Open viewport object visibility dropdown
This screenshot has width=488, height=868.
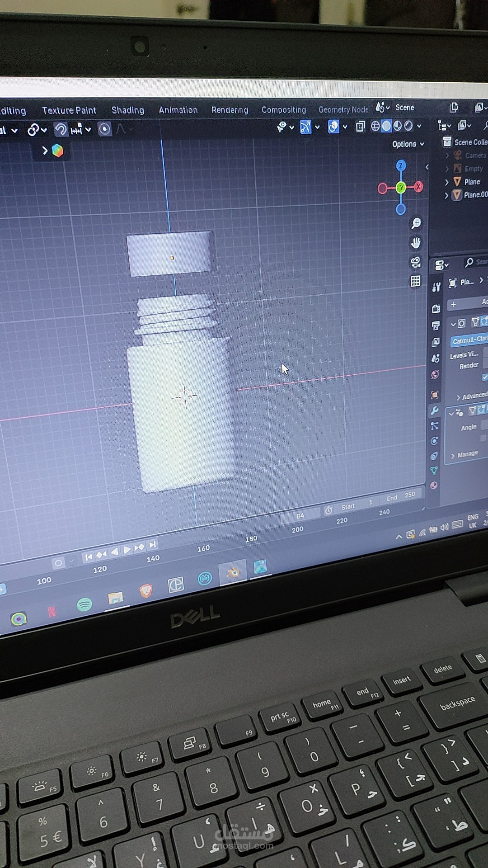(x=285, y=127)
